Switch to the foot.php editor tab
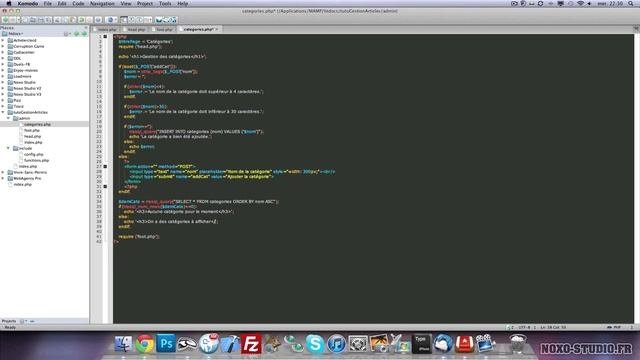The width and height of the screenshot is (640, 360). (x=164, y=29)
